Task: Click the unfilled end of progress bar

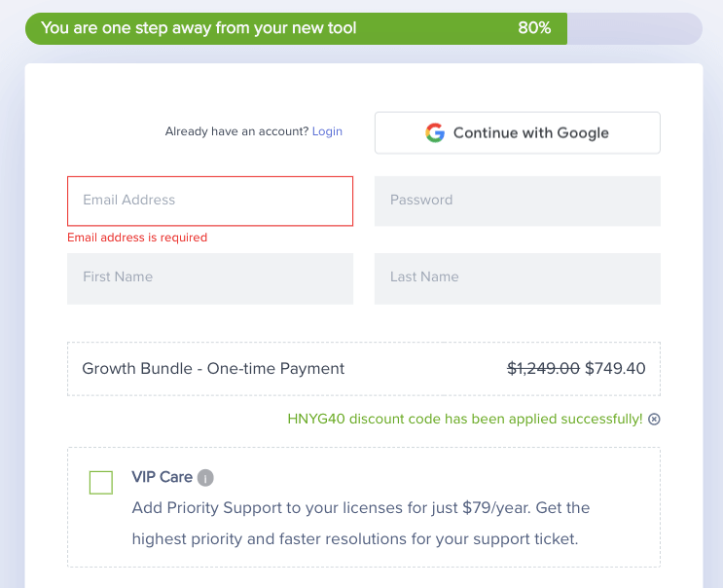Action: [x=633, y=28]
